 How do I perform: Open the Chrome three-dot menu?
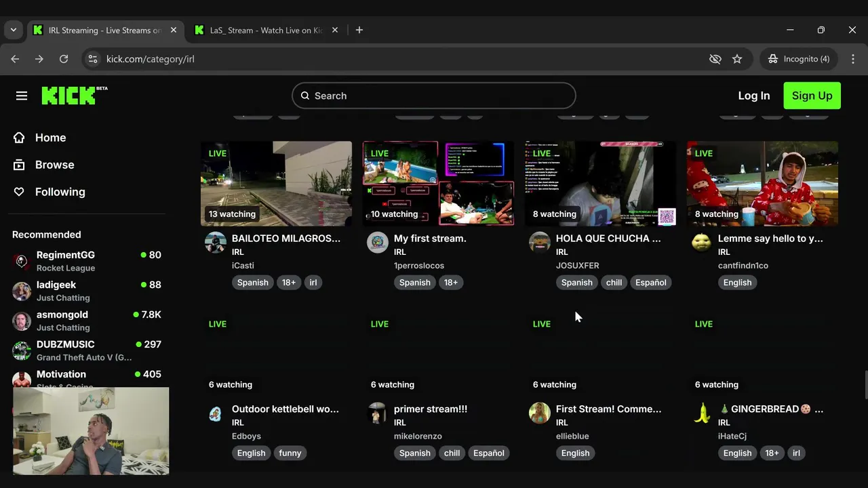click(852, 59)
